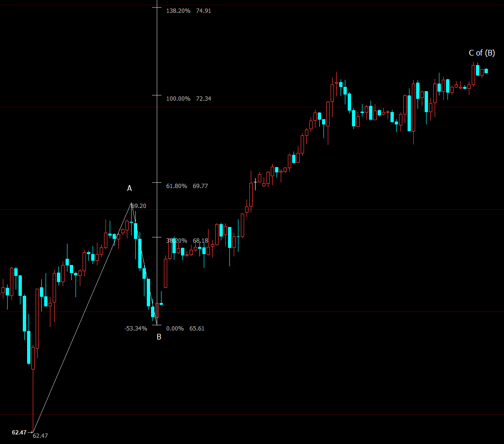Click the tick mark at the 138.20% level
Viewport: 504px width, 444px height.
tap(157, 7)
